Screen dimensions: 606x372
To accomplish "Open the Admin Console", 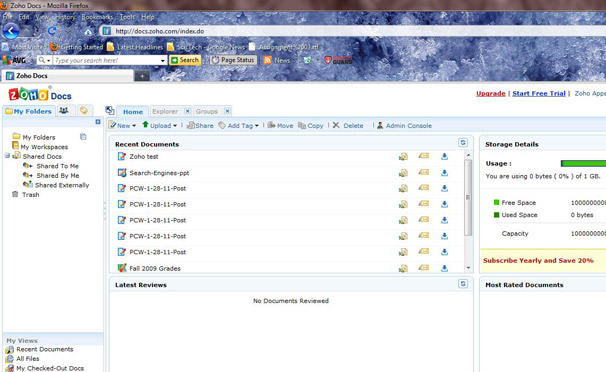I will click(x=404, y=126).
